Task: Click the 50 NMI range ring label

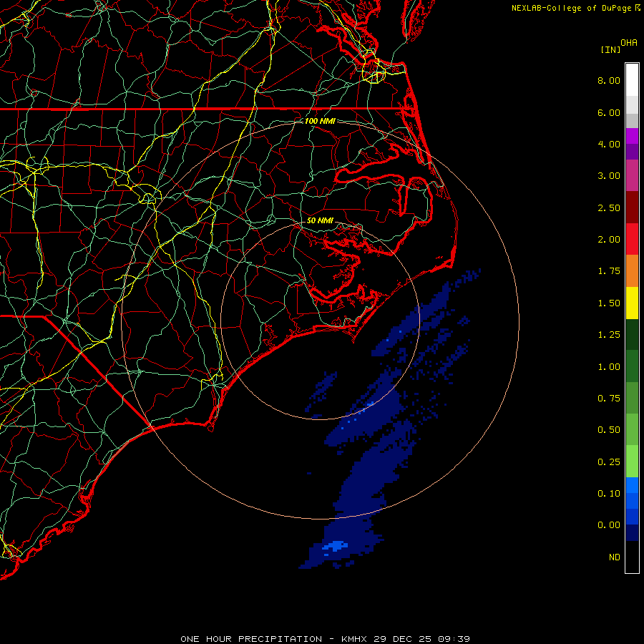Action: coord(320,220)
